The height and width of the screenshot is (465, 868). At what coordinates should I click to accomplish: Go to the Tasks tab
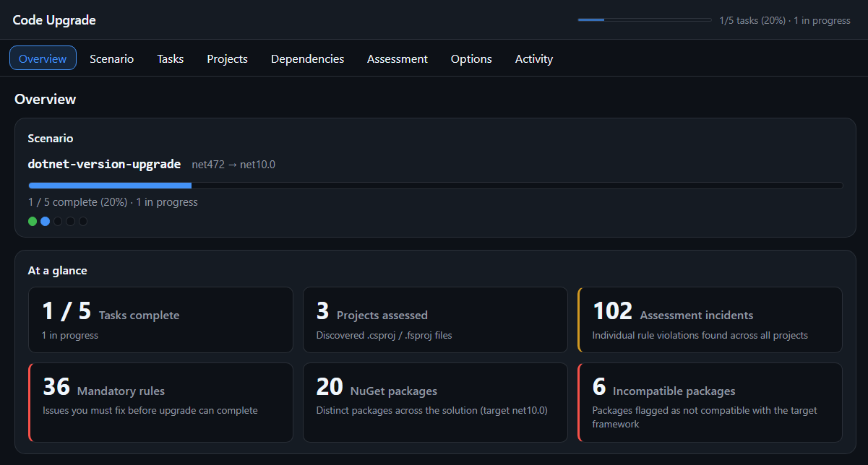171,58
